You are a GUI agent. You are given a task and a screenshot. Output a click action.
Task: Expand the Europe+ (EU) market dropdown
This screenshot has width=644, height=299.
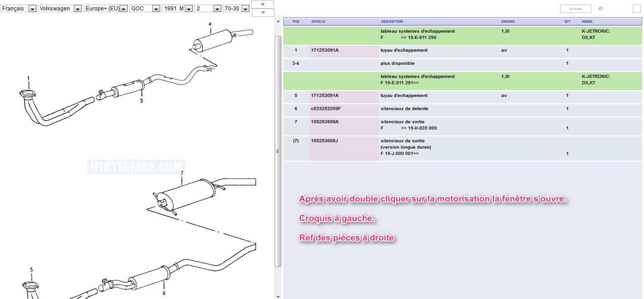coord(123,9)
